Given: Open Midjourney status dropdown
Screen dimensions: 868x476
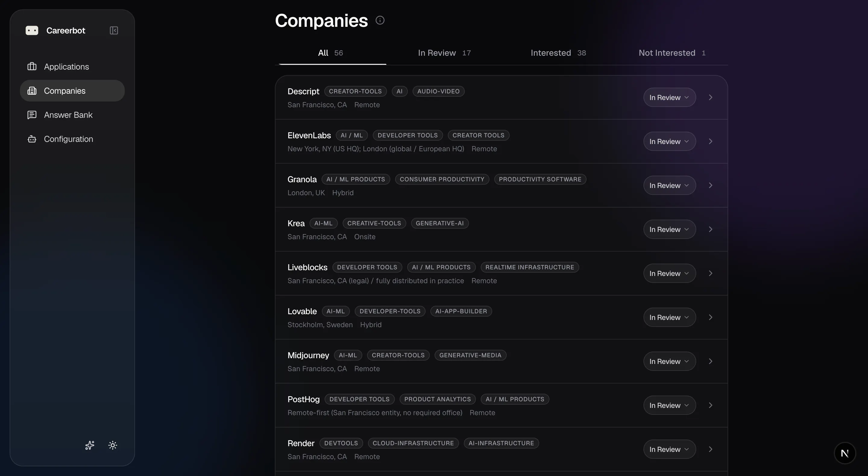Looking at the screenshot, I should [x=669, y=361].
